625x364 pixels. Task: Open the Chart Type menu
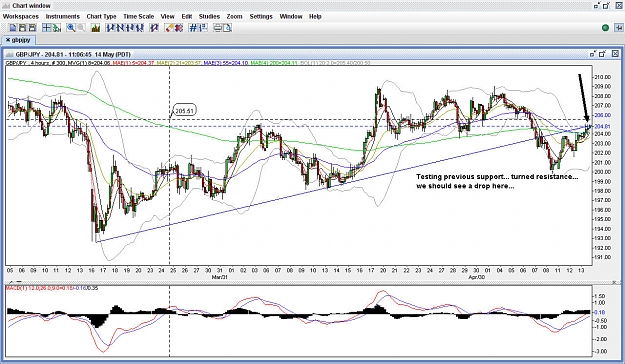101,16
